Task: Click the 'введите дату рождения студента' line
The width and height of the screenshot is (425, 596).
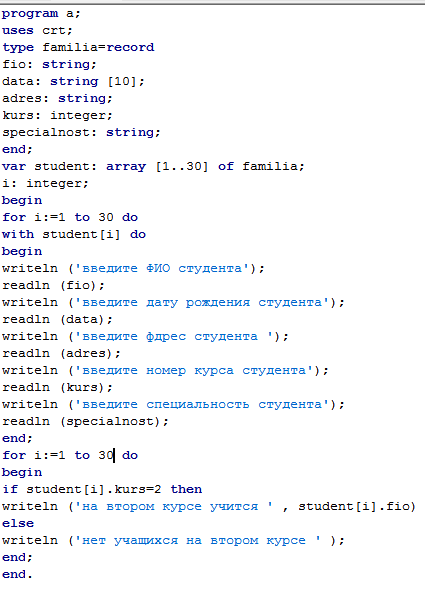Action: tap(173, 303)
